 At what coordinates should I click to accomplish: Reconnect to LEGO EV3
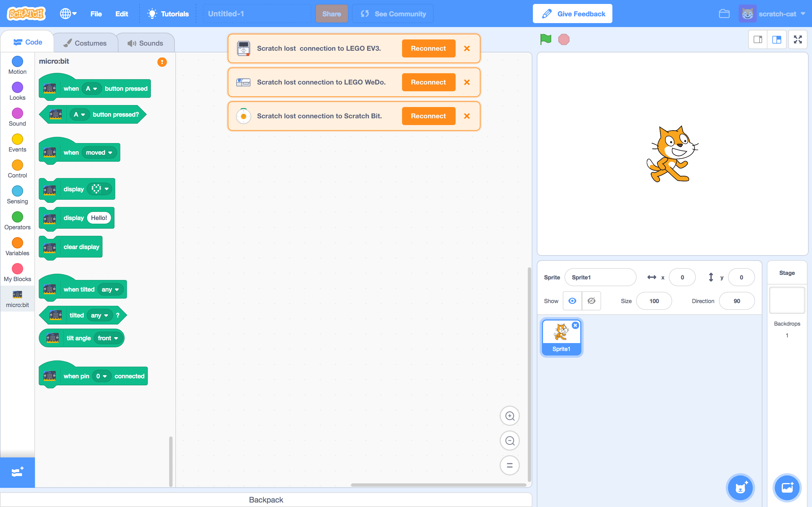pos(429,48)
